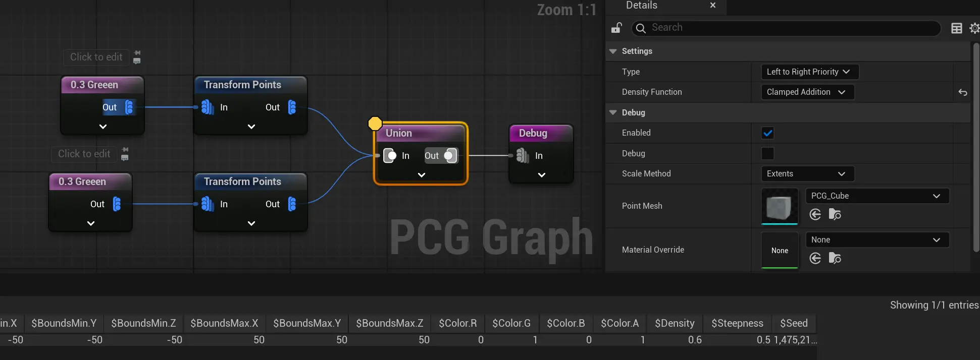Select the Details tab
Screen dimensions: 980x360
coord(642,6)
